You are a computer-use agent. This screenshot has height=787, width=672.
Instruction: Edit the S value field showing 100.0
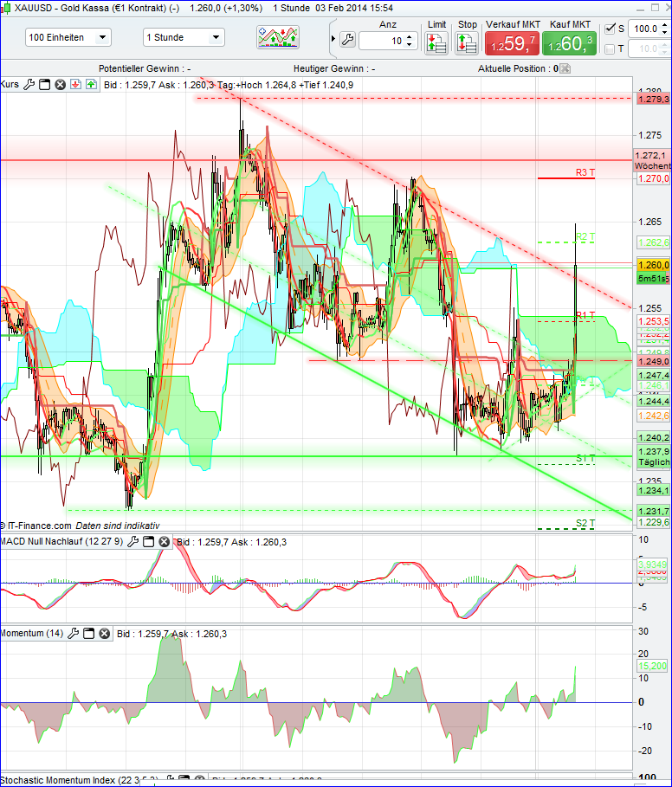click(x=644, y=29)
